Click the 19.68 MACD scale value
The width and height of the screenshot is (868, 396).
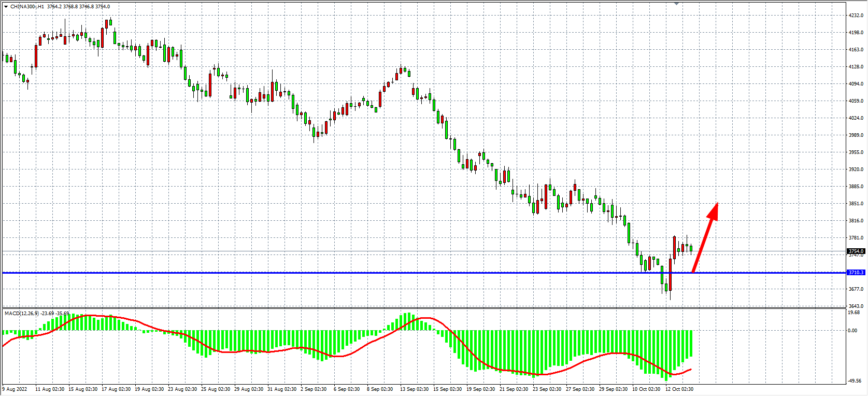pyautogui.click(x=853, y=313)
